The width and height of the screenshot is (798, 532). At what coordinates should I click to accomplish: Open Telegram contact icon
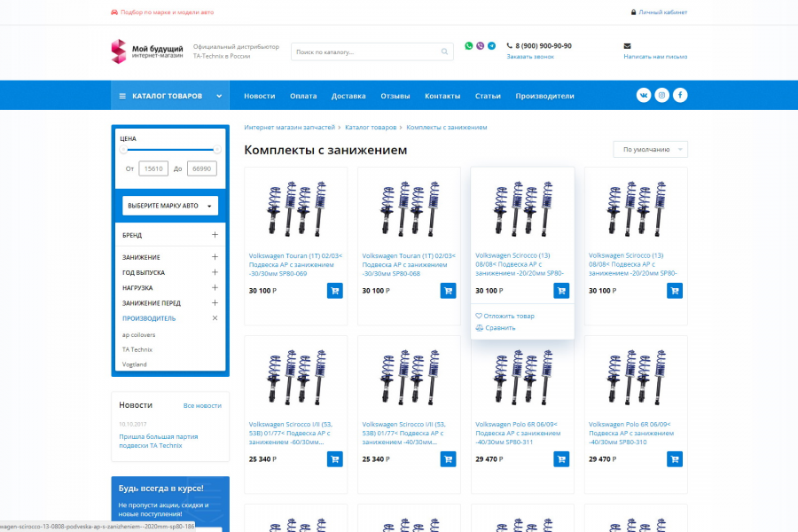click(491, 46)
